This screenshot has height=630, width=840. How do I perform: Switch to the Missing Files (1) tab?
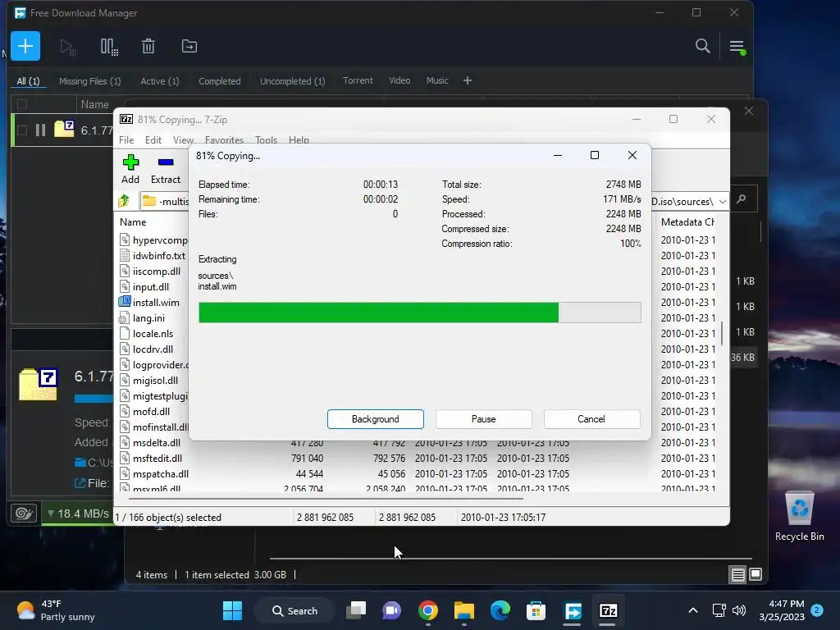click(x=90, y=81)
